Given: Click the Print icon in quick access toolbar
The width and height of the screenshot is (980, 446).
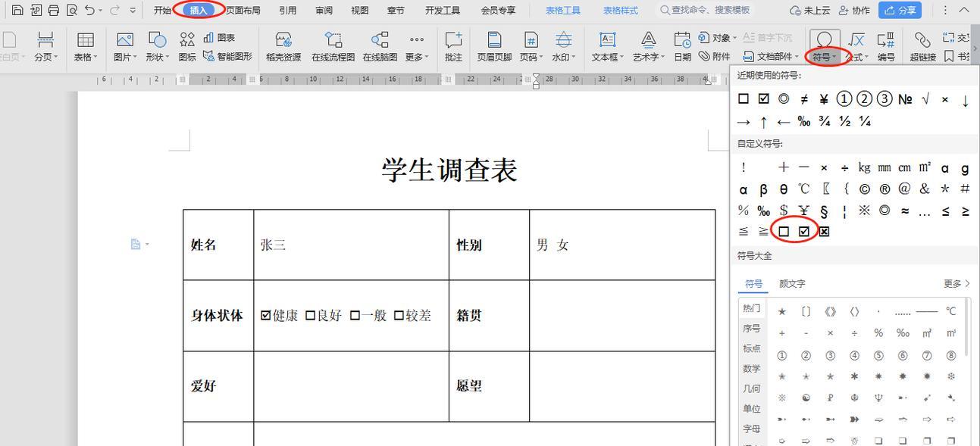Looking at the screenshot, I should click(53, 11).
